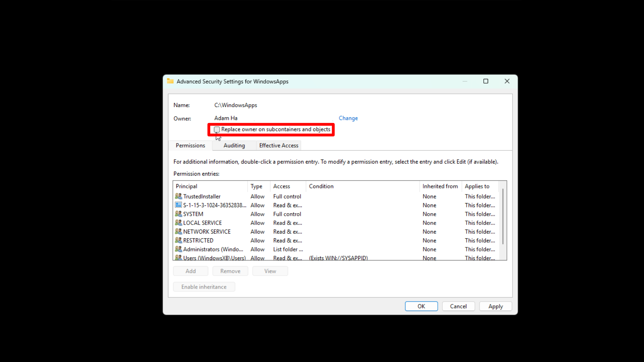Apply the security settings

(495, 306)
